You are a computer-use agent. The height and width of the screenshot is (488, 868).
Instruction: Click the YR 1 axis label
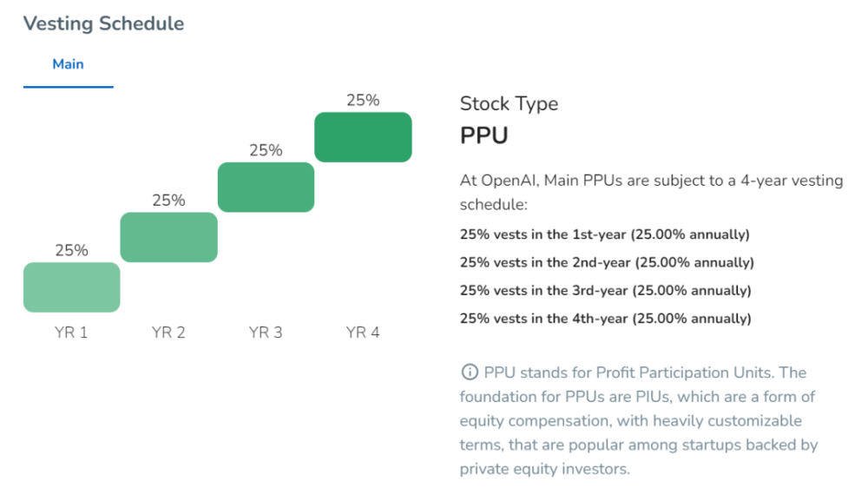click(x=71, y=332)
